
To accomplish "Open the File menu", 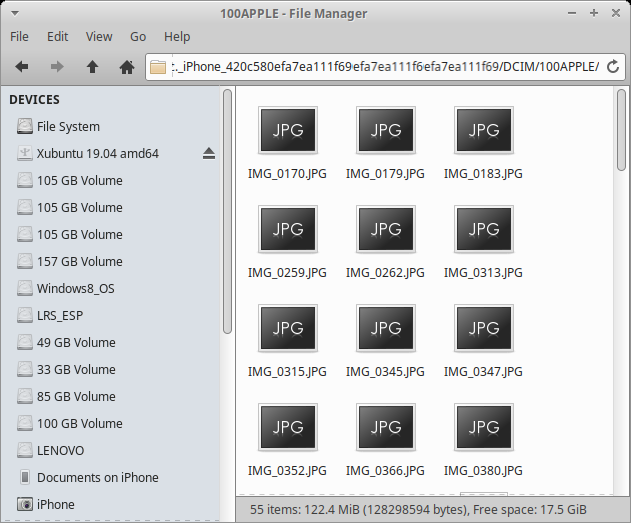I will tap(19, 37).
